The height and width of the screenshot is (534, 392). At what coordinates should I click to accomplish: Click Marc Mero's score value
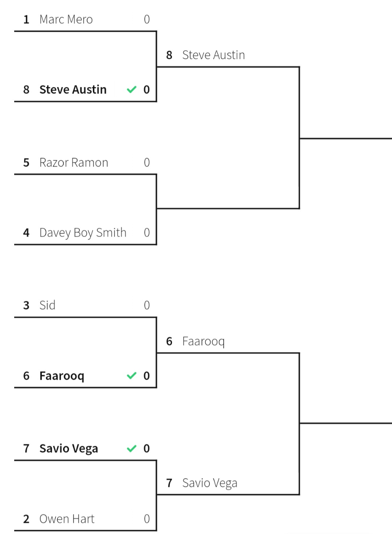pyautogui.click(x=147, y=20)
